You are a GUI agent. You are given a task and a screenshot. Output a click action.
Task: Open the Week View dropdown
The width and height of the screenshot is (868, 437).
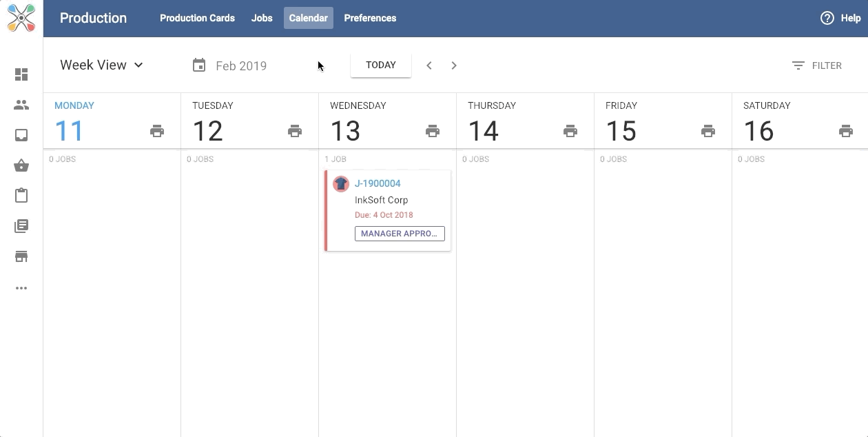pyautogui.click(x=101, y=65)
